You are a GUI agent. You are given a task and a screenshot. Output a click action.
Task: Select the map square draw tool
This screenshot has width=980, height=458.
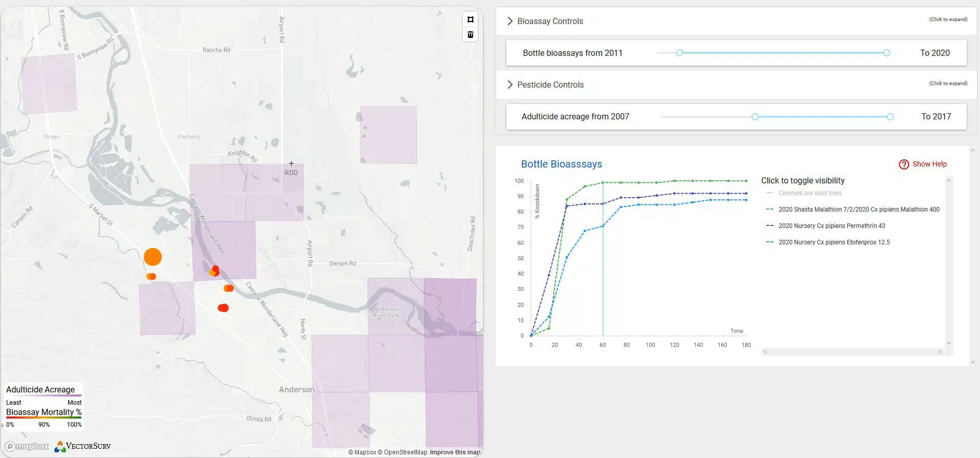point(470,19)
